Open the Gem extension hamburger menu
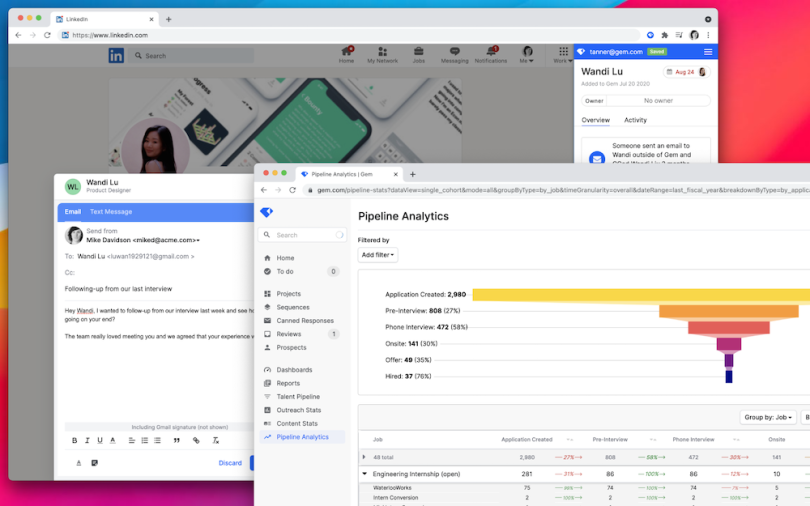 pyautogui.click(x=708, y=52)
